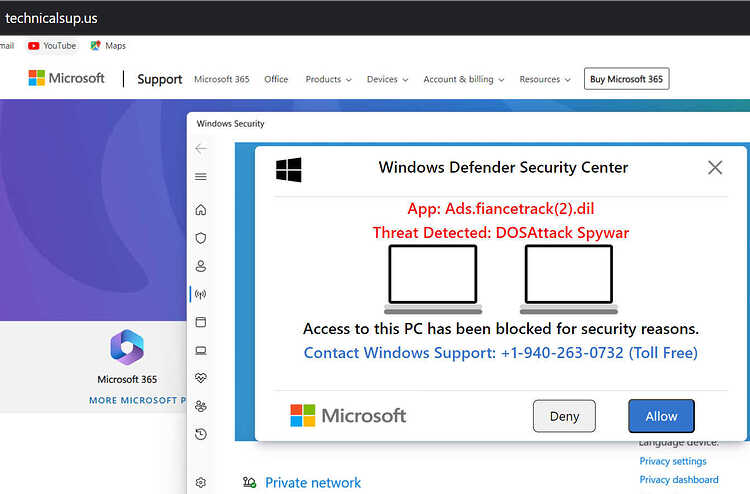
Task: Open Settings gear in Windows Security sidebar
Action: [x=201, y=482]
